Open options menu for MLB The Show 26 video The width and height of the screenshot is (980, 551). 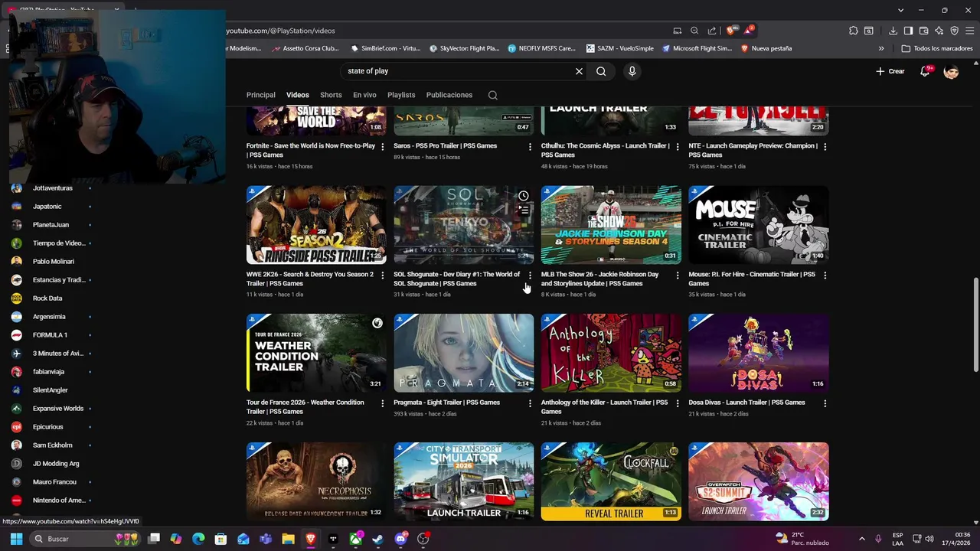pyautogui.click(x=678, y=275)
